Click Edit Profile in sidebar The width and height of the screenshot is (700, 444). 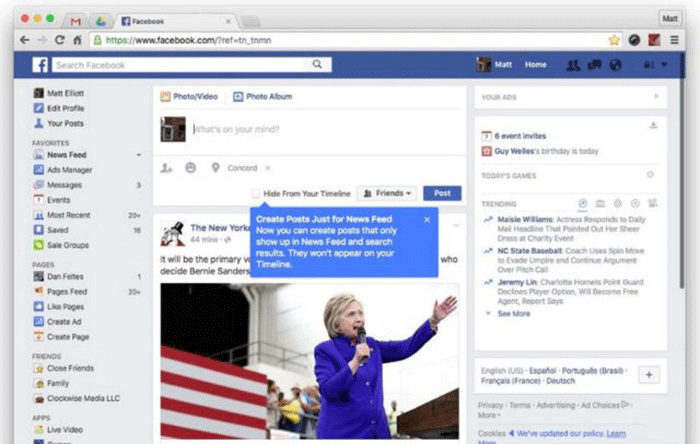(66, 108)
